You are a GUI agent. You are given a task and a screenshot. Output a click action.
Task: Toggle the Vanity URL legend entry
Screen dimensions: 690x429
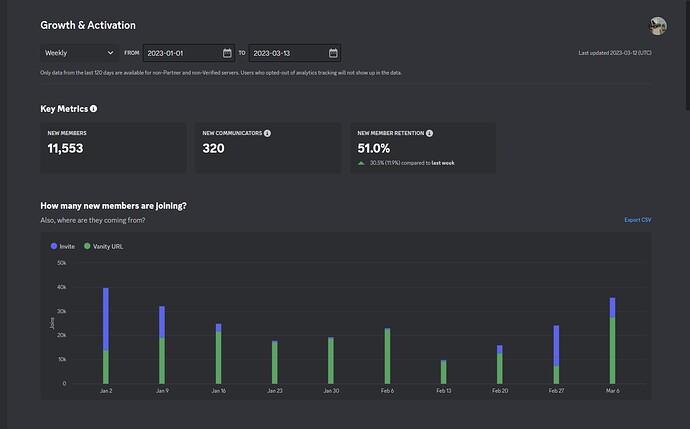coord(105,245)
